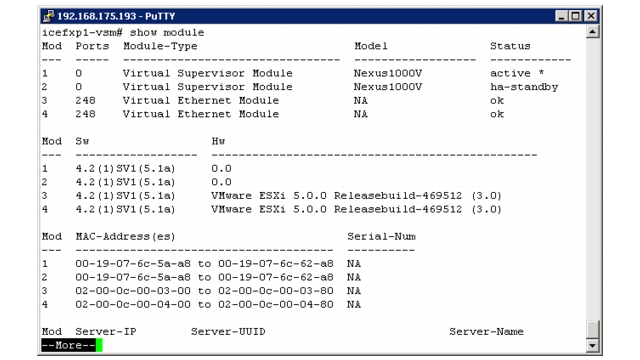
Task: Click the vertical scrollbar thumb
Action: (x=592, y=330)
